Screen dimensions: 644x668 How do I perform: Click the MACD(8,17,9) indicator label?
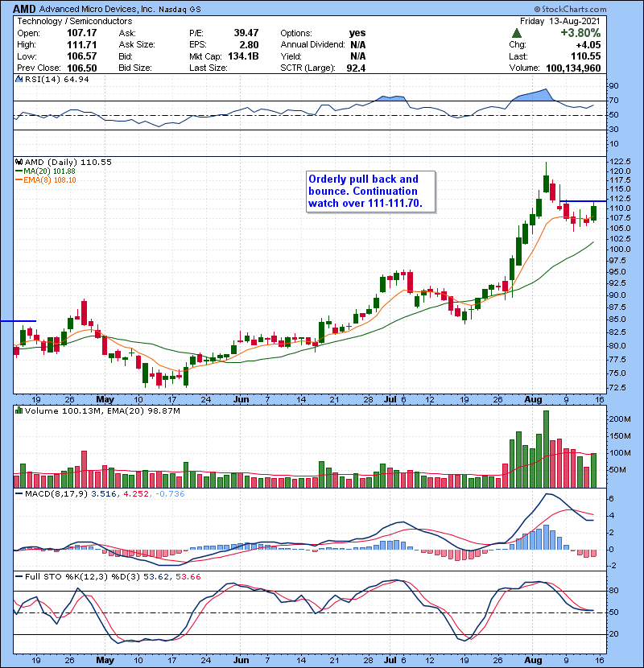(x=56, y=494)
